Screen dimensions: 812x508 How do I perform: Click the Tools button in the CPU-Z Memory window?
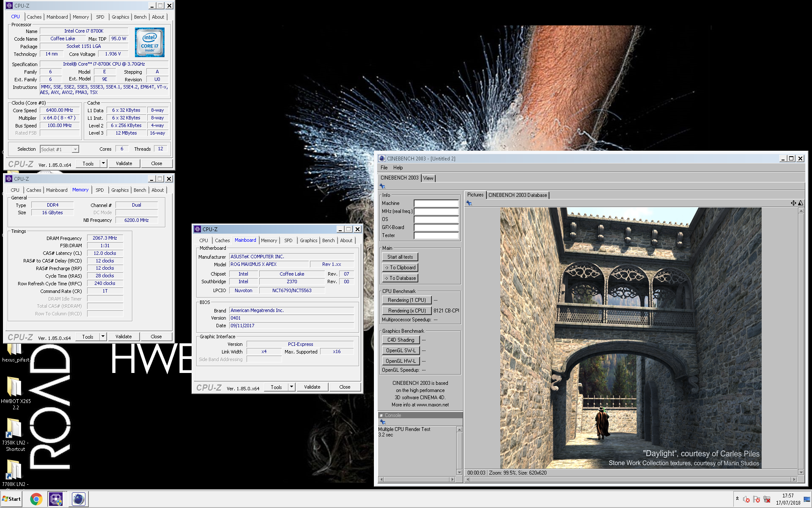(x=88, y=337)
